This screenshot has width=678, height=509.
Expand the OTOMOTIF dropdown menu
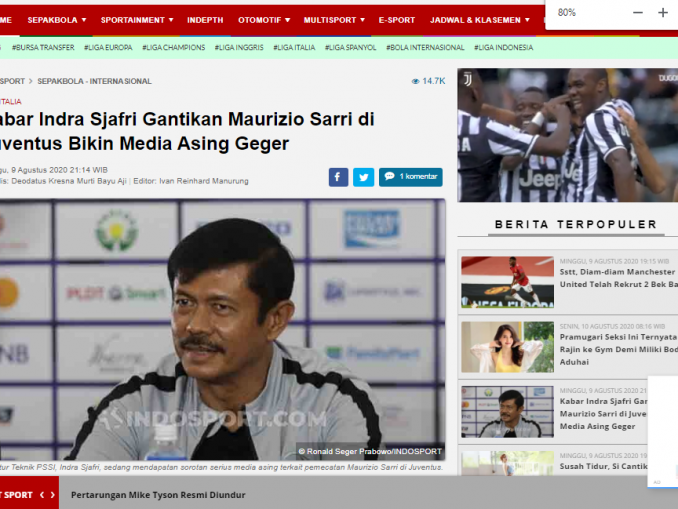[264, 20]
